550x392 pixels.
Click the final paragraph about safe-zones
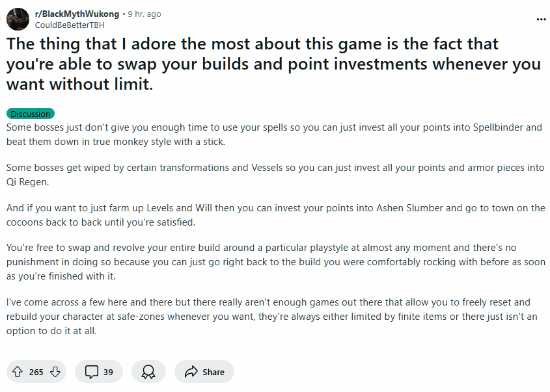coord(272,317)
